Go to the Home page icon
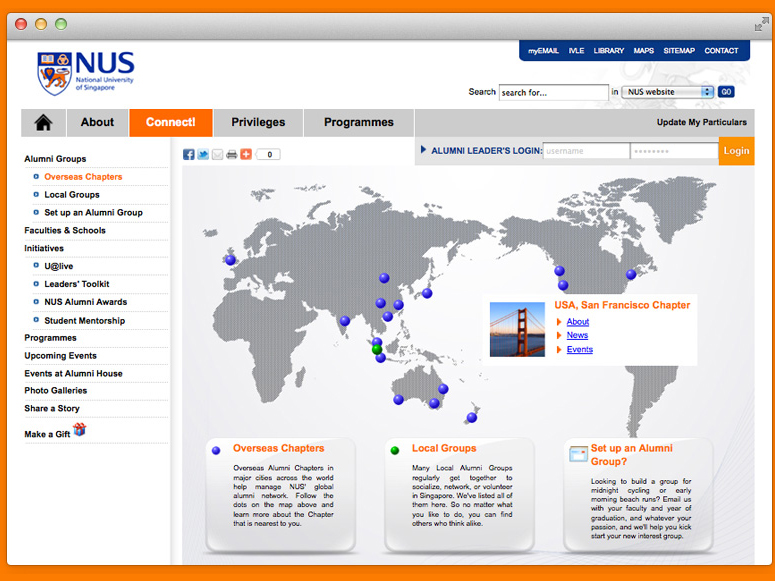Screen dimensions: 775x581 tap(43, 122)
